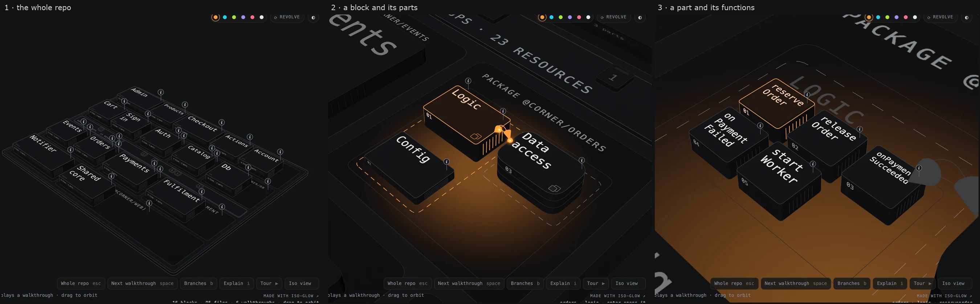Open the info pin on the reserveOrder function
980x304 pixels.
click(807, 95)
